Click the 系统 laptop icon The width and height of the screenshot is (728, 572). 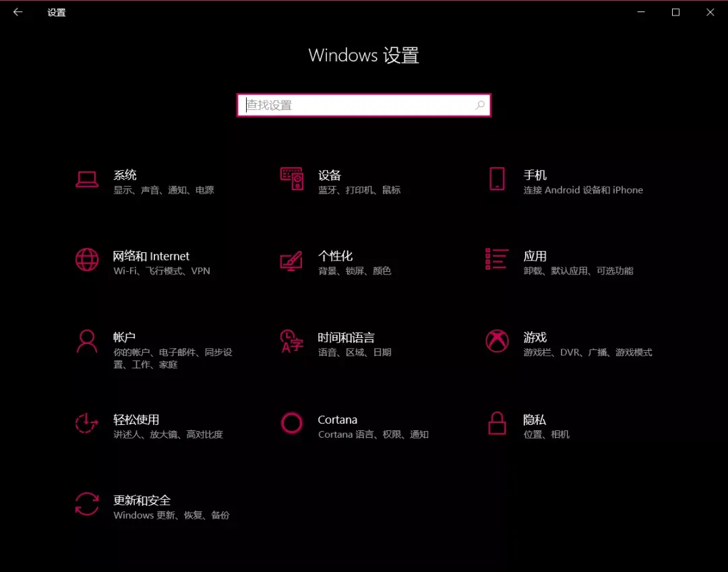point(87,179)
